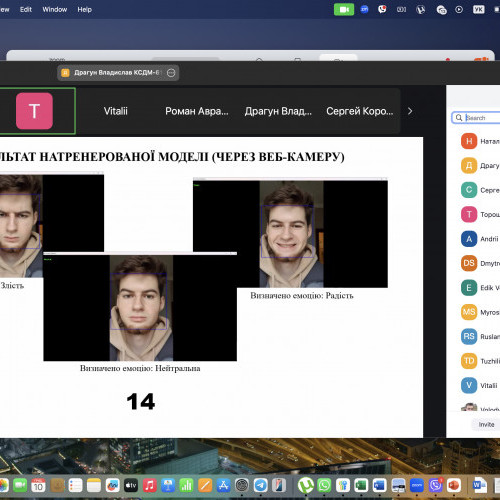Click caption 'Визначено емоцію: Радість'
This screenshot has height=500, width=500.
pos(302,295)
